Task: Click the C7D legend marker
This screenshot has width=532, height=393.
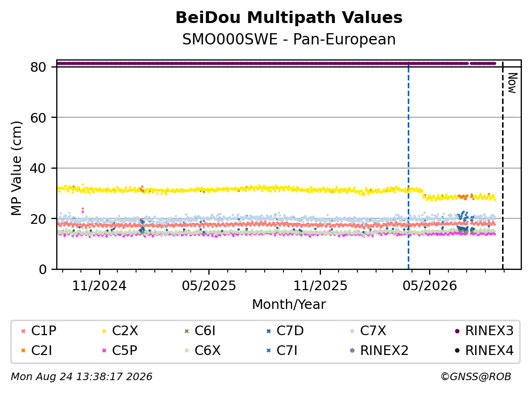Action: [269, 331]
